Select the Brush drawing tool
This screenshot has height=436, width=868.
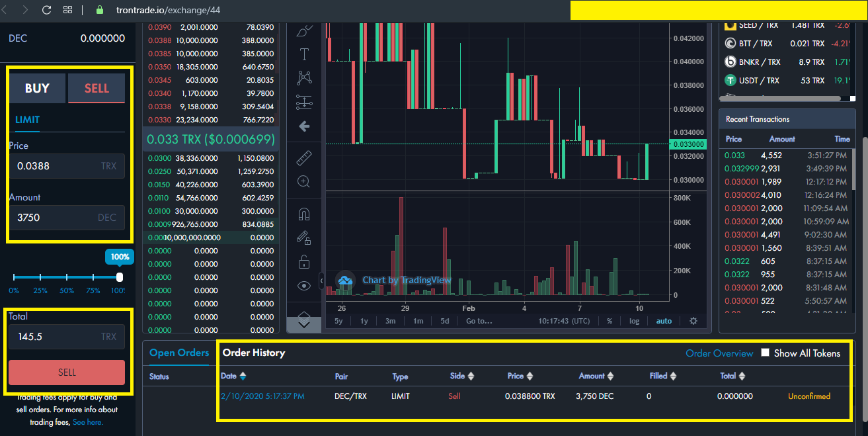click(x=304, y=31)
